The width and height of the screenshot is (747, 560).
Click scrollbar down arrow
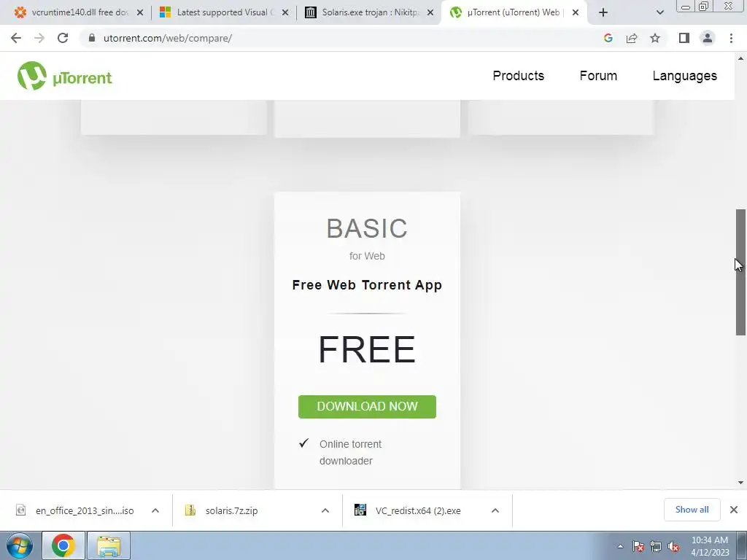point(740,483)
